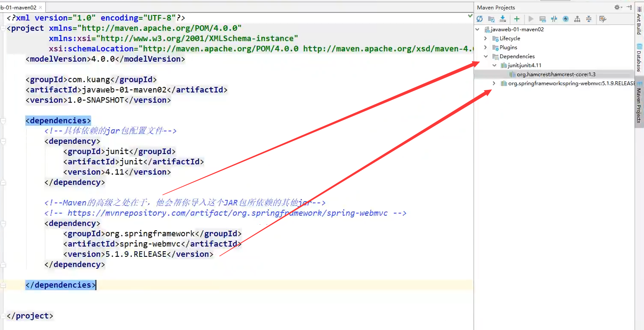
Task: Select javaweb-01-maven02 project in Maven tree
Action: pos(517,30)
